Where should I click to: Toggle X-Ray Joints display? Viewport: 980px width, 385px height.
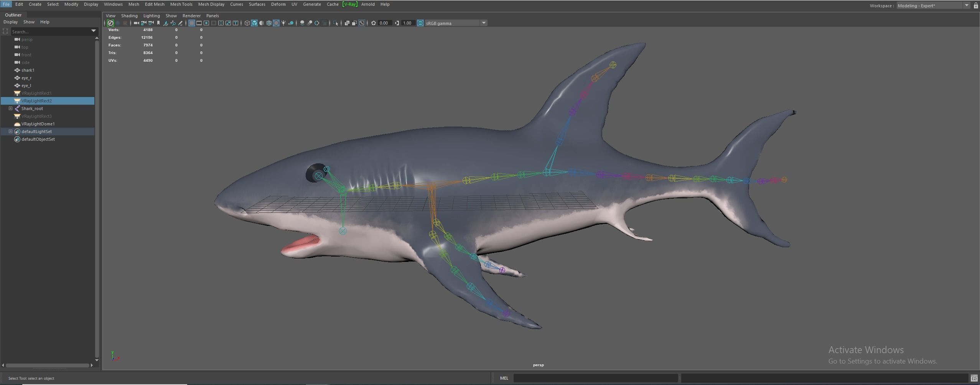pos(361,23)
